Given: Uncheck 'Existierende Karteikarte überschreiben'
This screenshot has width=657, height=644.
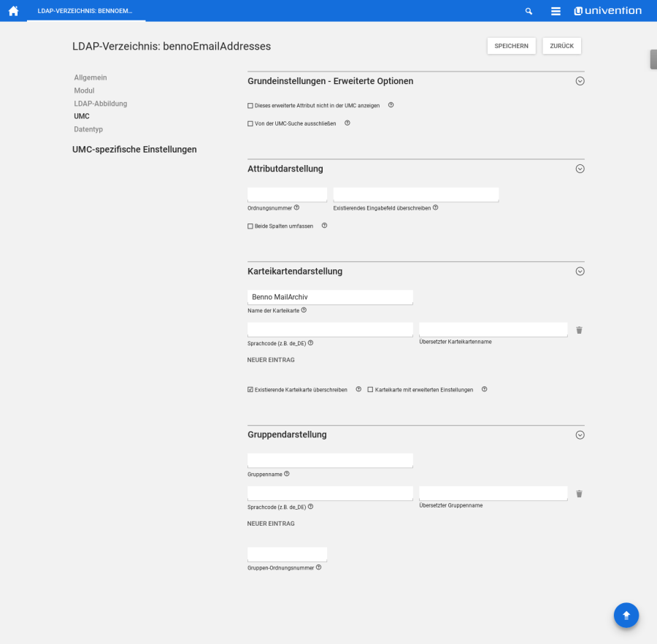Looking at the screenshot, I should (250, 390).
